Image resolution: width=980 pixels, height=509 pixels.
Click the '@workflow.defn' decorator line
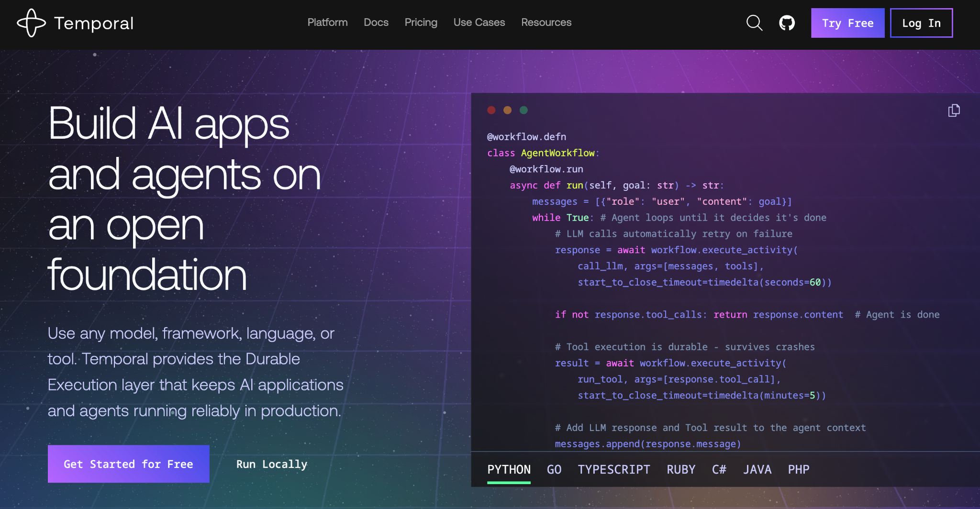pyautogui.click(x=526, y=137)
